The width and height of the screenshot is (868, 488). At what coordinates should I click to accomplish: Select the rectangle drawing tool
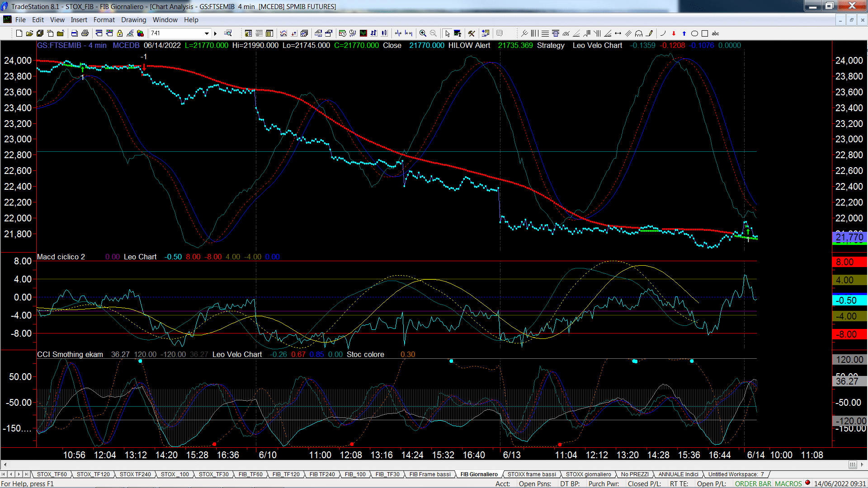705,33
